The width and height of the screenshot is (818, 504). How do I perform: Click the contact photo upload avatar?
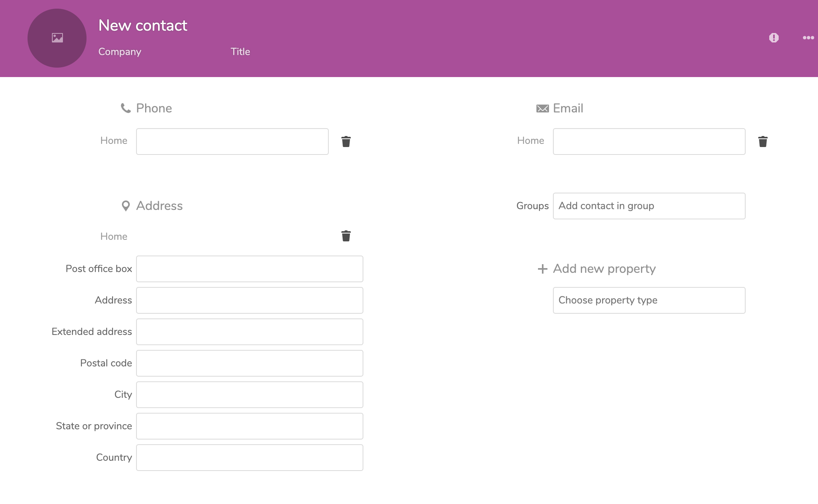coord(57,38)
